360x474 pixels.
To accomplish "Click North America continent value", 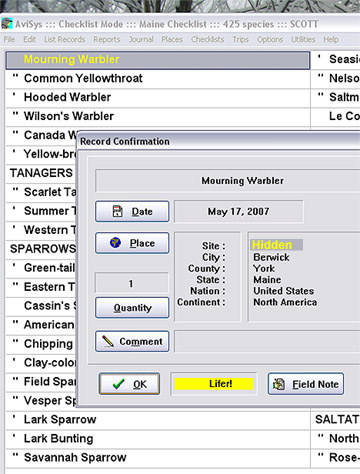I will point(285,302).
